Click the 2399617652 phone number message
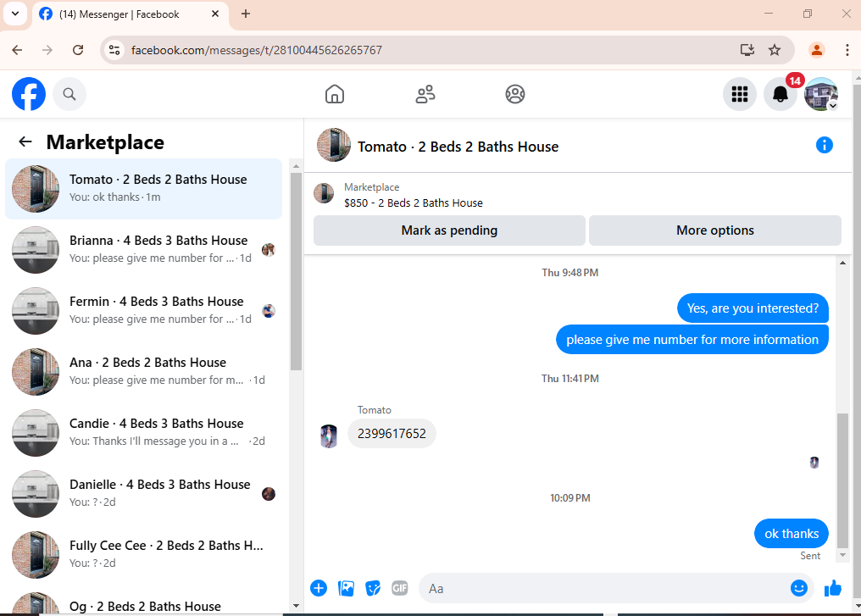The image size is (861, 616). coord(392,433)
